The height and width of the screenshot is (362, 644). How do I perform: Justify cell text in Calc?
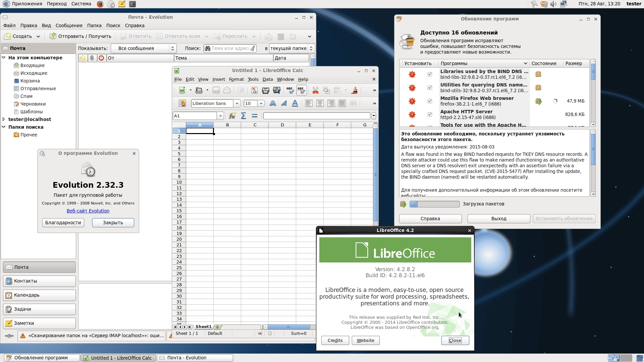point(342,104)
